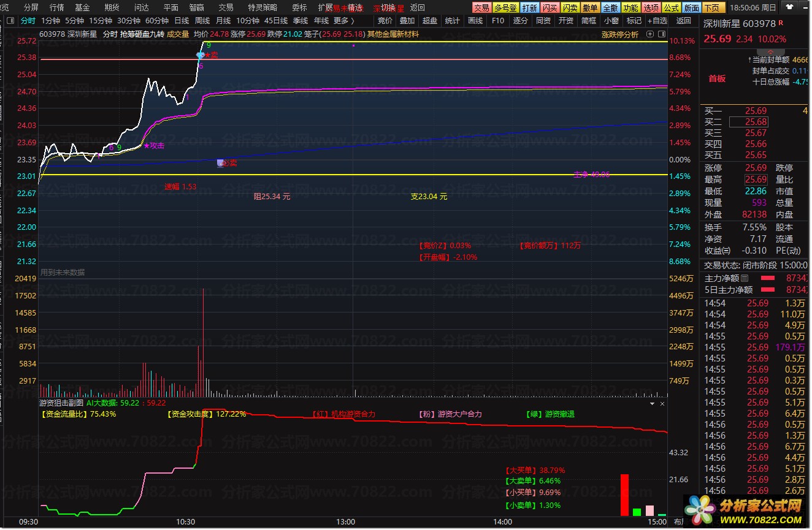
Task: Toggle the 叠加 overlay option
Action: (407, 20)
